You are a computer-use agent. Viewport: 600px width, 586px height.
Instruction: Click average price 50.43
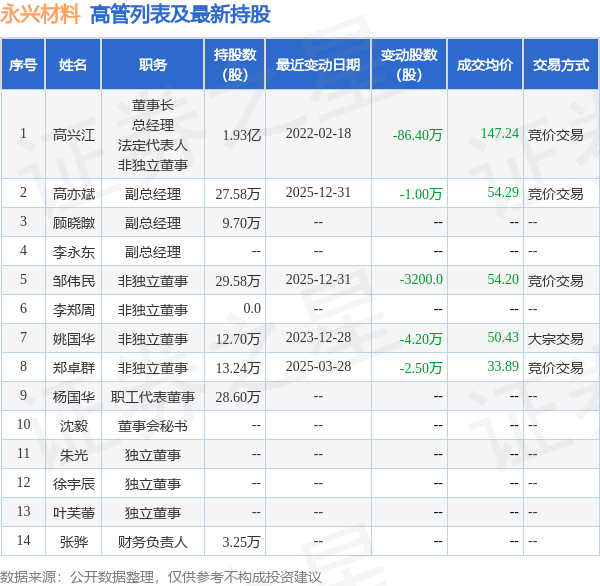click(x=503, y=338)
